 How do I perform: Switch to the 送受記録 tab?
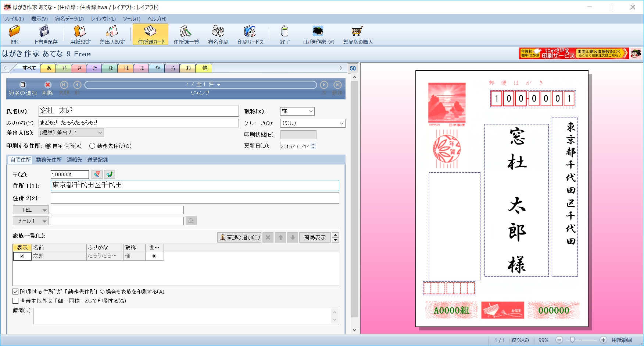pyautogui.click(x=98, y=160)
